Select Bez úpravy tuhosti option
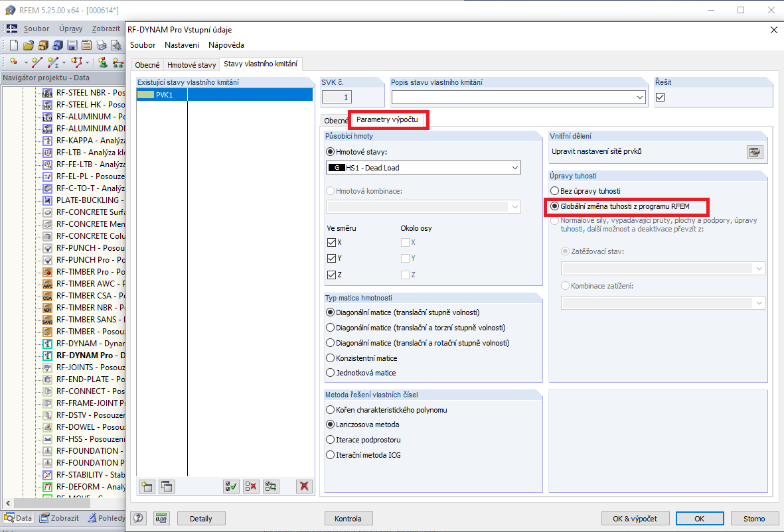The height and width of the screenshot is (532, 784). (x=554, y=191)
